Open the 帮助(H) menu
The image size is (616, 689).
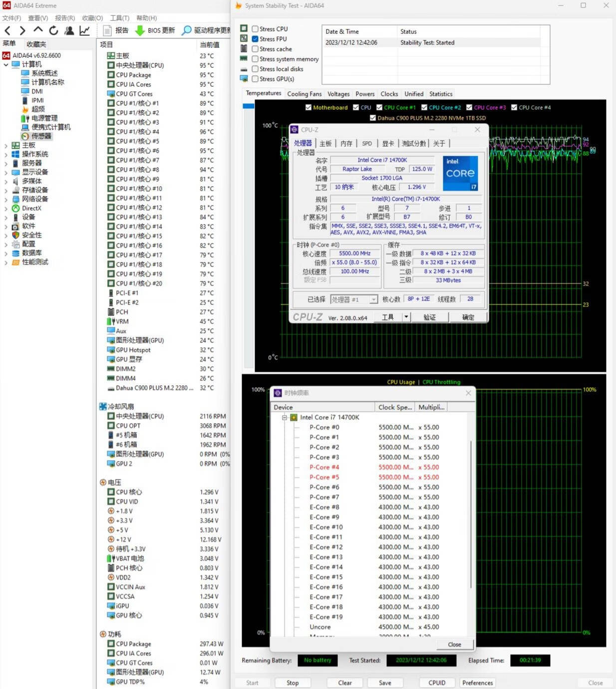[146, 18]
